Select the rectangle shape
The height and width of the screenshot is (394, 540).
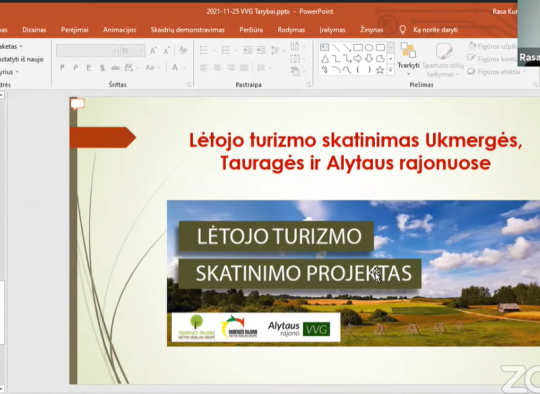pyautogui.click(x=358, y=48)
